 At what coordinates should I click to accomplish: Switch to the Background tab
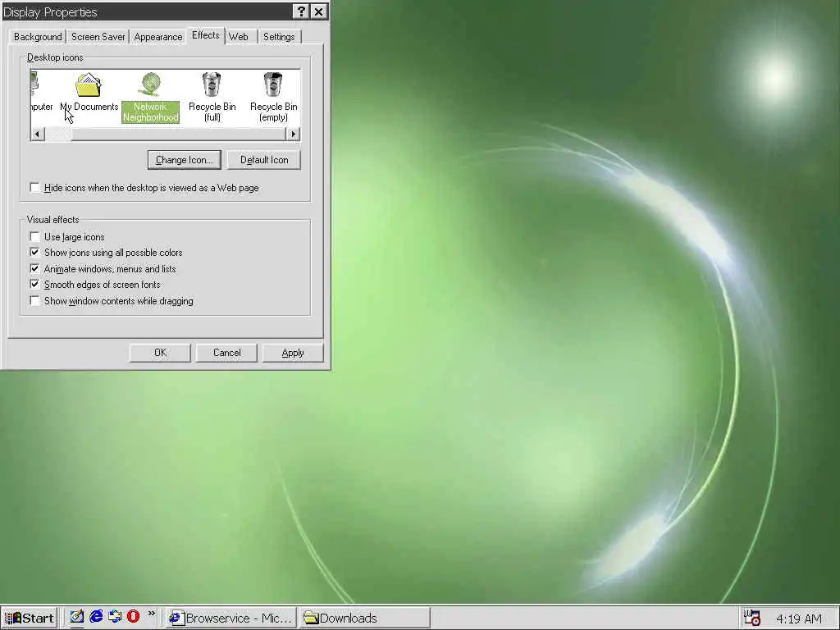pyautogui.click(x=38, y=37)
